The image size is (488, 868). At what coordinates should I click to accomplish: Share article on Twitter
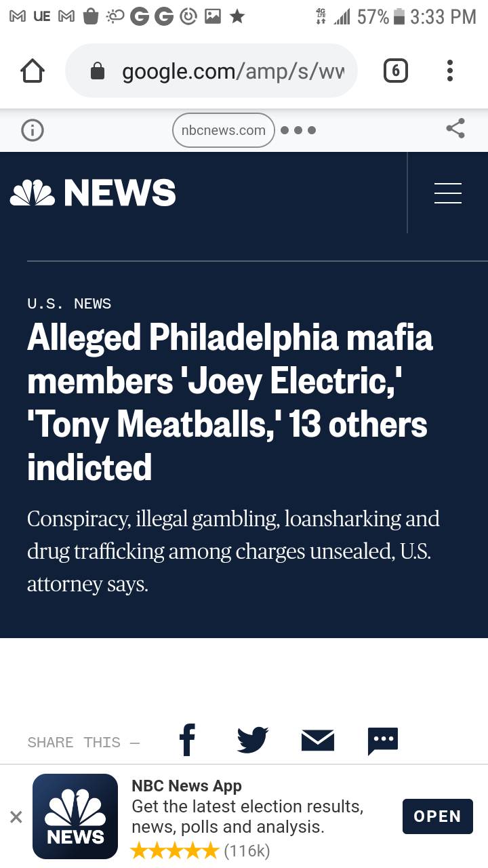[253, 740]
